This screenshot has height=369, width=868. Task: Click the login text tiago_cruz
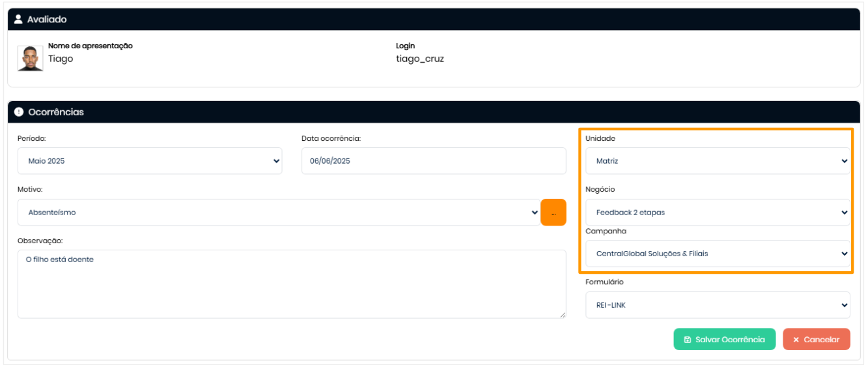coord(419,59)
